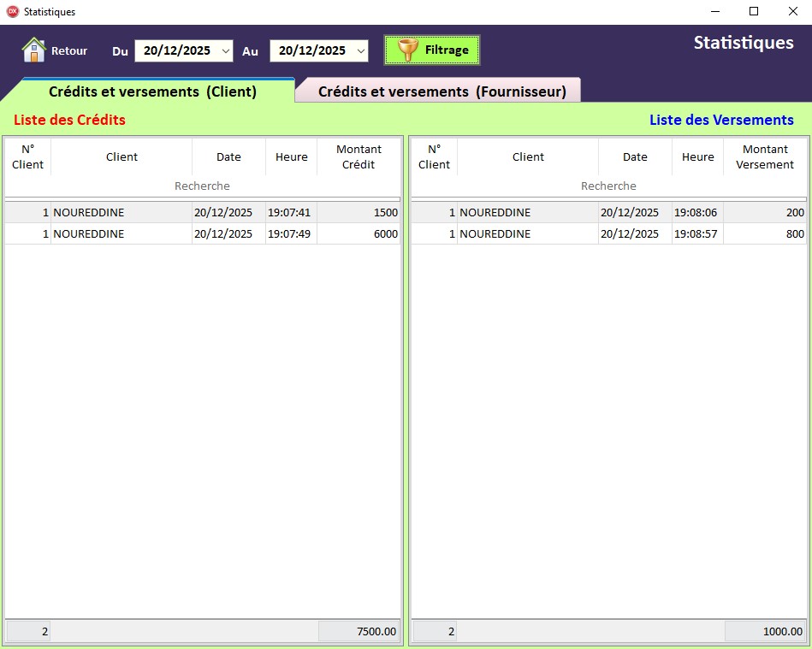Select Crédits et versements (Client) tab
Viewport: 812px width, 649px height.
[152, 91]
